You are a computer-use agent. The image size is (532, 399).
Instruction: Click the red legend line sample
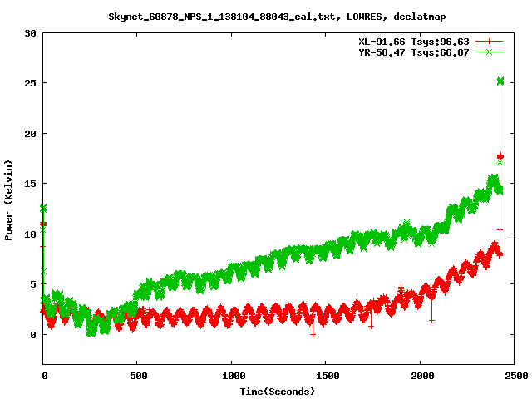(489, 42)
